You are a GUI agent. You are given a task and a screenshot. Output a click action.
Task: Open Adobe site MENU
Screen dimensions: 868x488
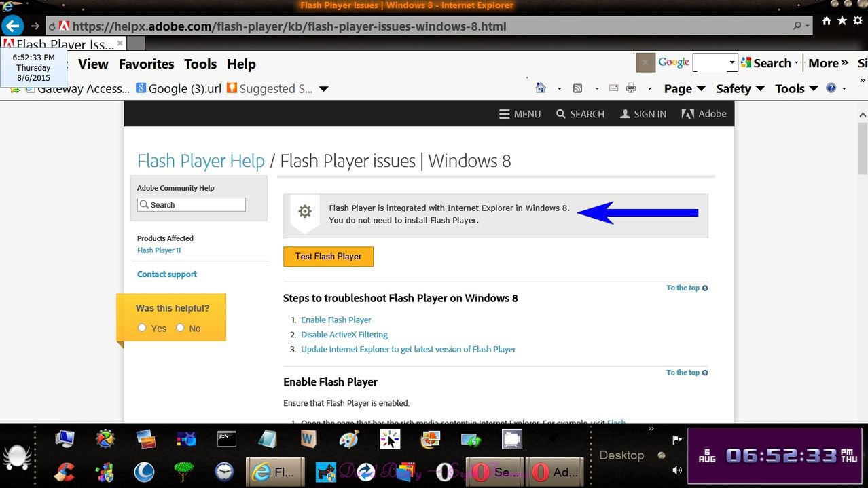coord(520,114)
